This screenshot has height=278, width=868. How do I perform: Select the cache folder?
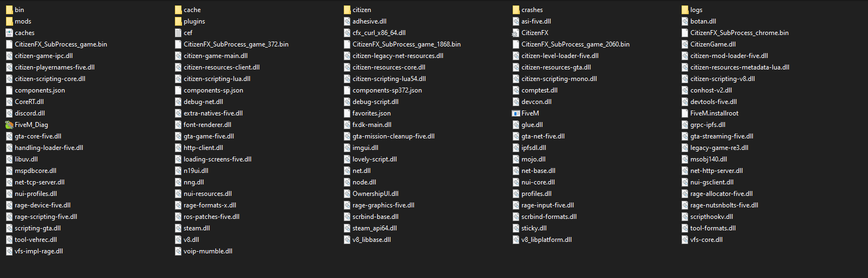click(x=187, y=10)
